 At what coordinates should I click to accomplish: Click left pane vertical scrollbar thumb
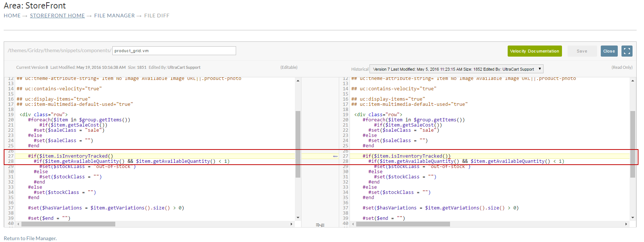(298, 144)
